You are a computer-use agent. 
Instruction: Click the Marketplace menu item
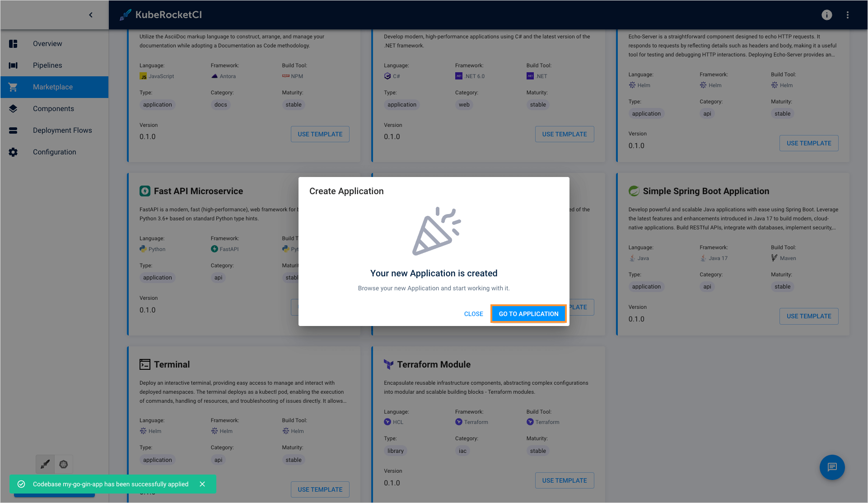point(53,87)
